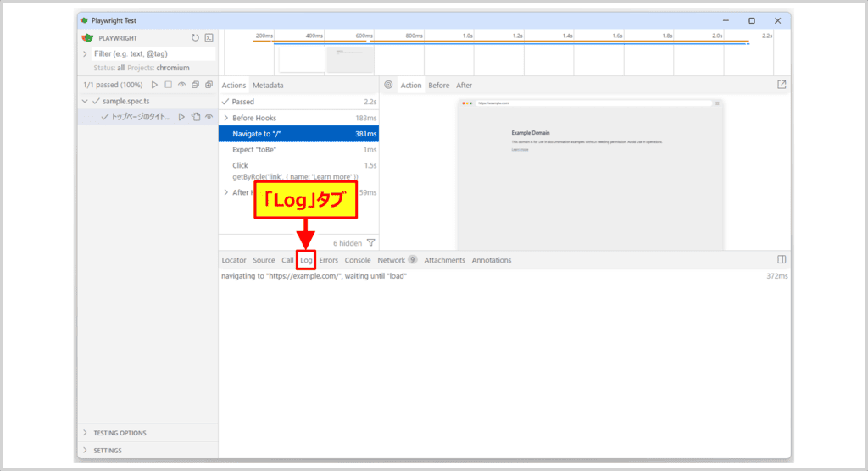Screen dimensions: 868x471
Task: Collapse the sample.spec.ts tree node
Action: pos(85,101)
